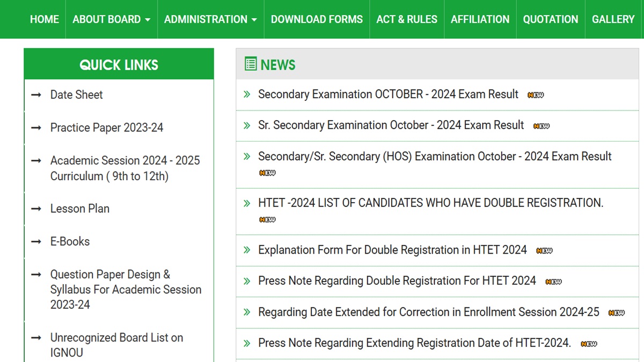This screenshot has width=644, height=362.
Task: Click the NEWS list icon in header
Action: [251, 64]
